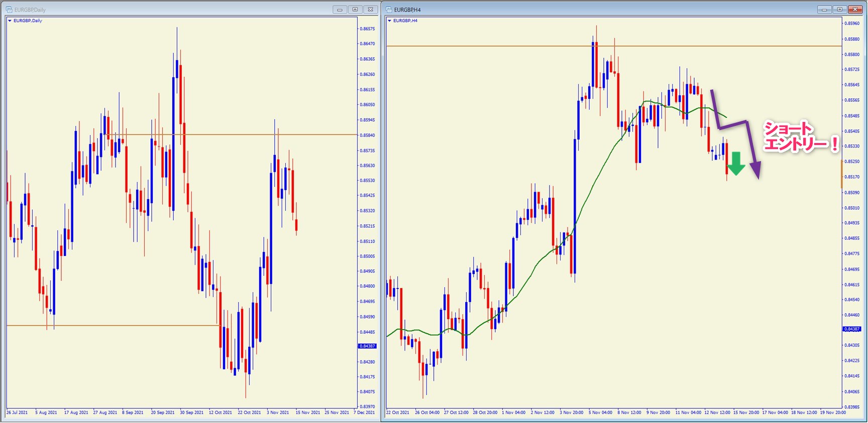Click the EURGBP,Daily title bar text
Image resolution: width=868 pixels, height=423 pixels.
tap(30, 10)
